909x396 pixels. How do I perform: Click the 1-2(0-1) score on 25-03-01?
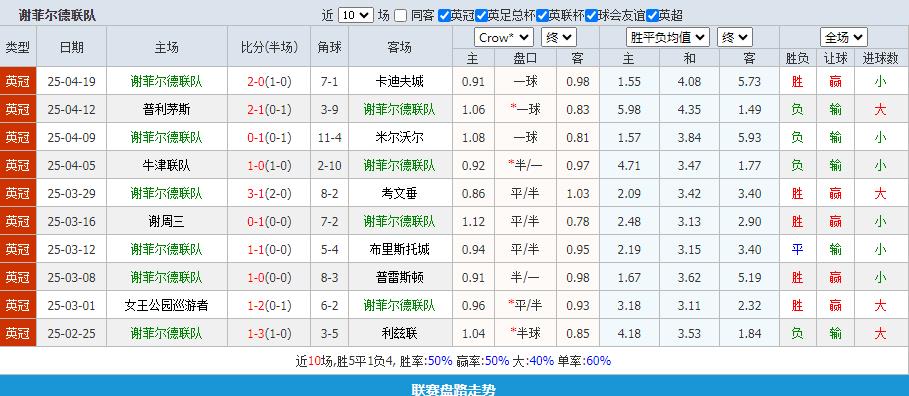(x=269, y=305)
